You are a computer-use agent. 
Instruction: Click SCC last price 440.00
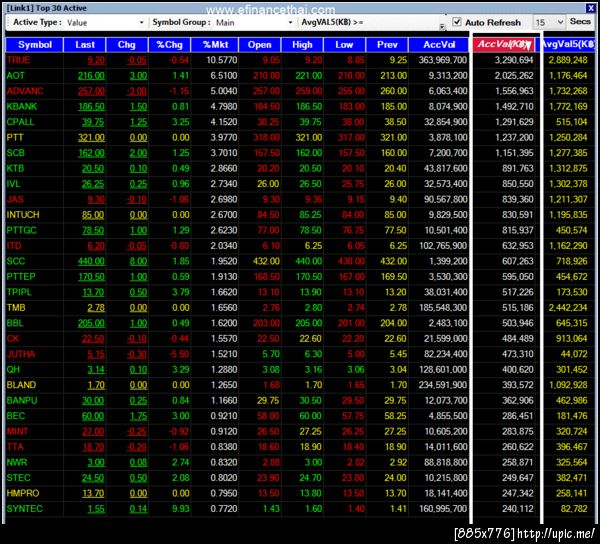pos(91,261)
